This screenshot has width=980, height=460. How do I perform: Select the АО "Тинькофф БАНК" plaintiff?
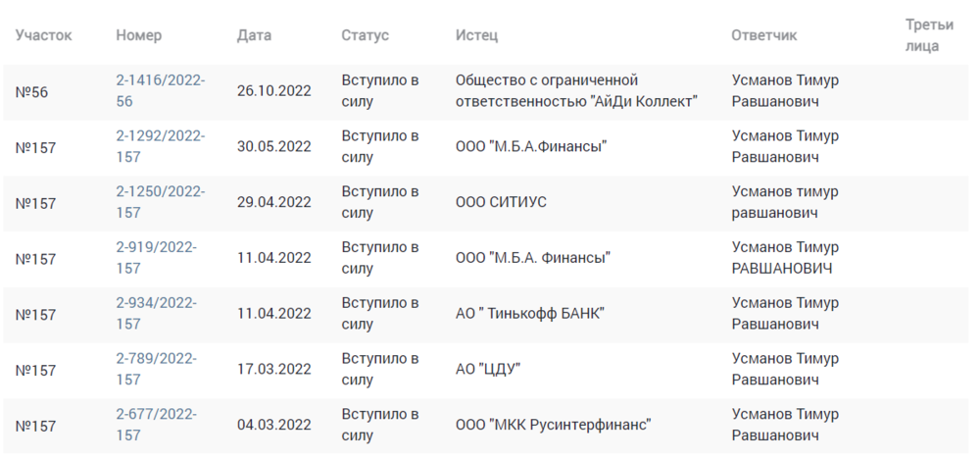pyautogui.click(x=529, y=314)
